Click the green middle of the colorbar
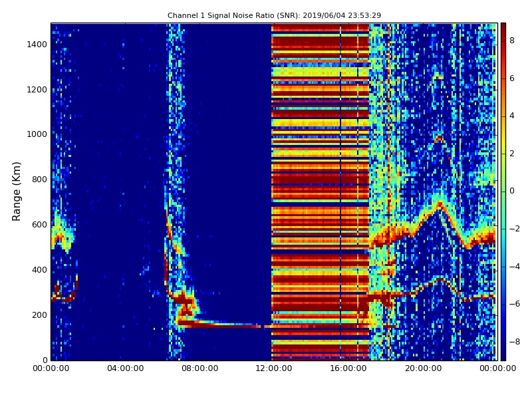This screenshot has width=532, height=399. [x=503, y=192]
